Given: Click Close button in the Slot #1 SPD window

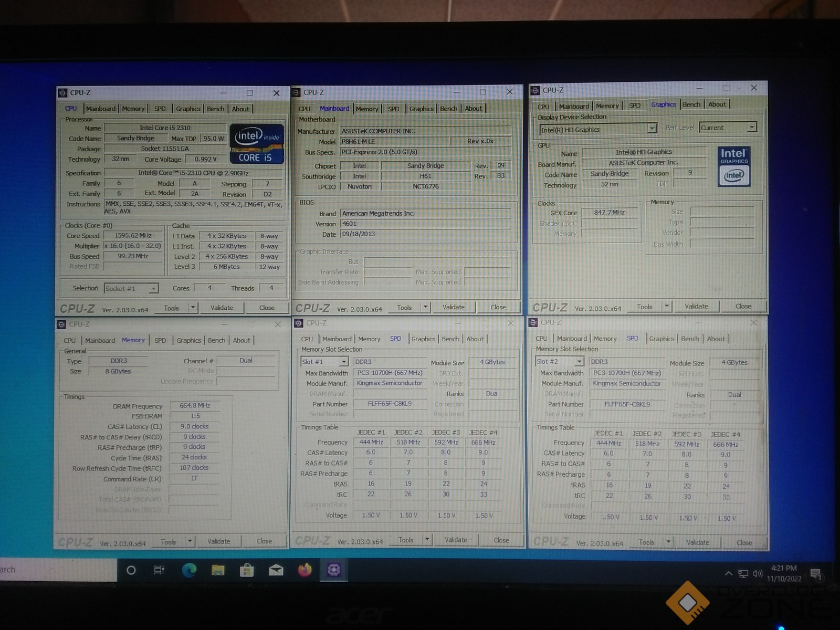Looking at the screenshot, I should pos(501,540).
